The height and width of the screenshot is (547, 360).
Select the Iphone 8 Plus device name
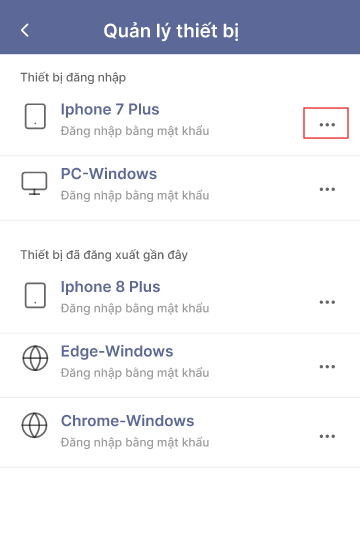tap(110, 287)
